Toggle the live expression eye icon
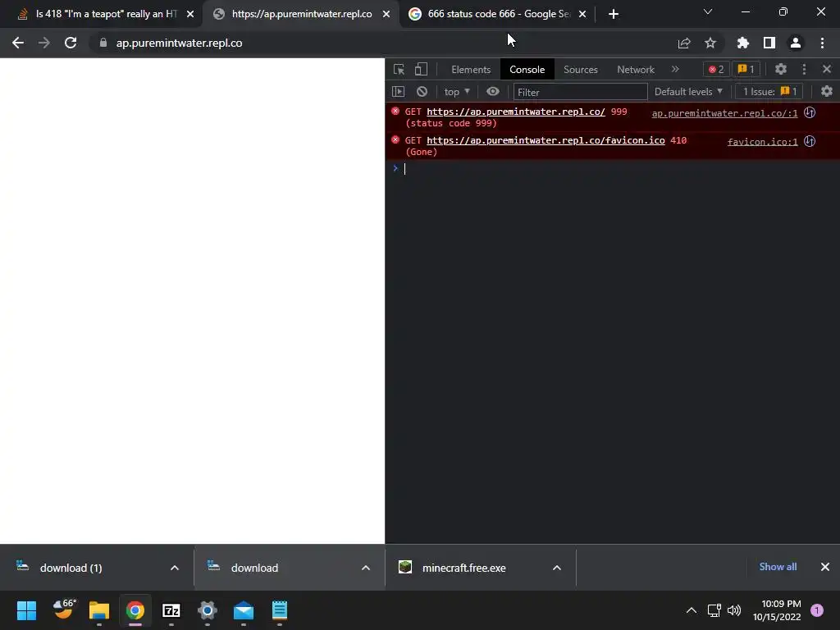Screen dimensions: 840x630 tap(493, 92)
